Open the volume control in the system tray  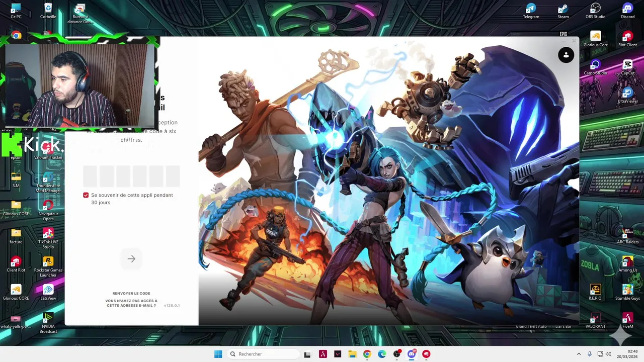(x=608, y=354)
